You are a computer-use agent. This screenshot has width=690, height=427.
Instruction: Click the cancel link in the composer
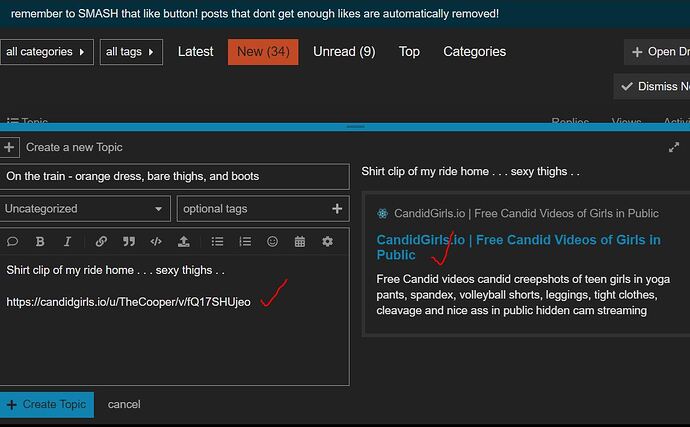(124, 405)
